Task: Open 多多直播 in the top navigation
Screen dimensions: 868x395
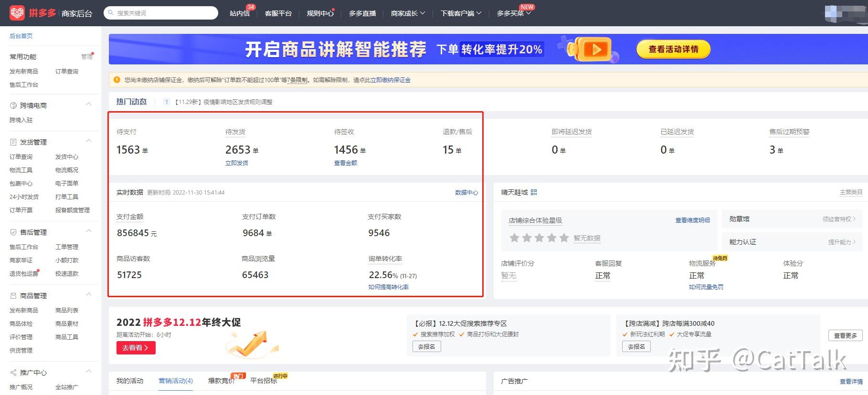Action: tap(362, 13)
